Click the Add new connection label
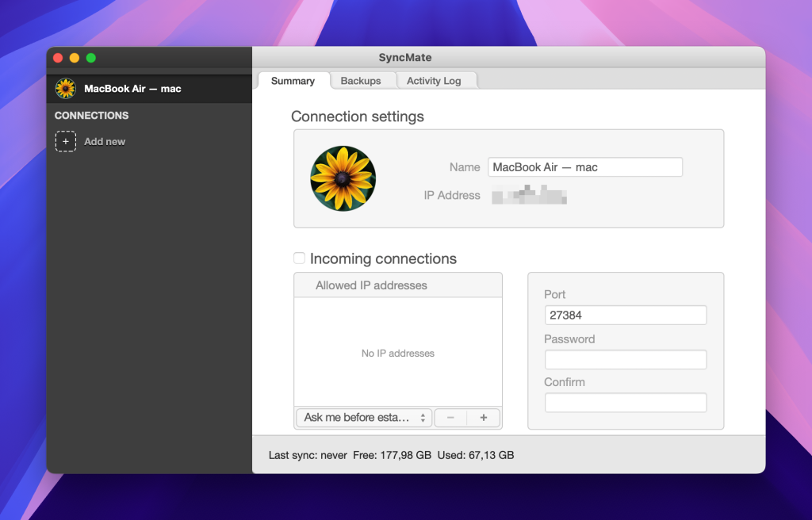The width and height of the screenshot is (812, 520). 105,141
